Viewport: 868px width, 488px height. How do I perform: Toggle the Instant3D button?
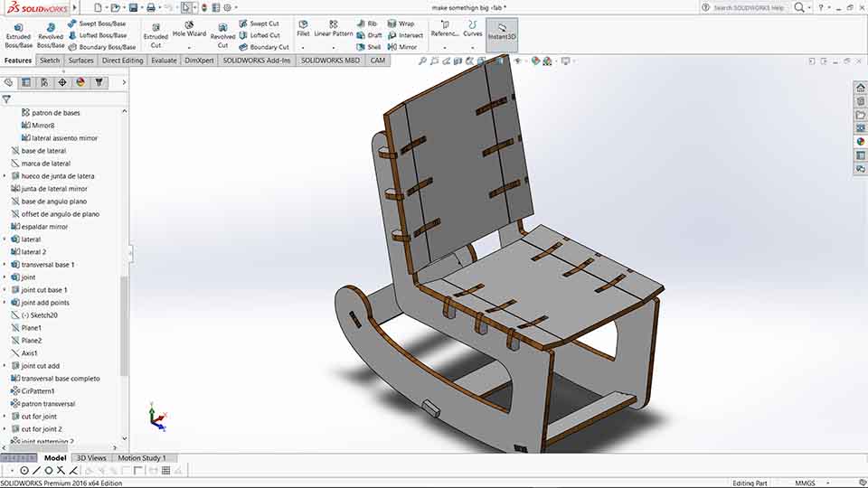tap(502, 33)
